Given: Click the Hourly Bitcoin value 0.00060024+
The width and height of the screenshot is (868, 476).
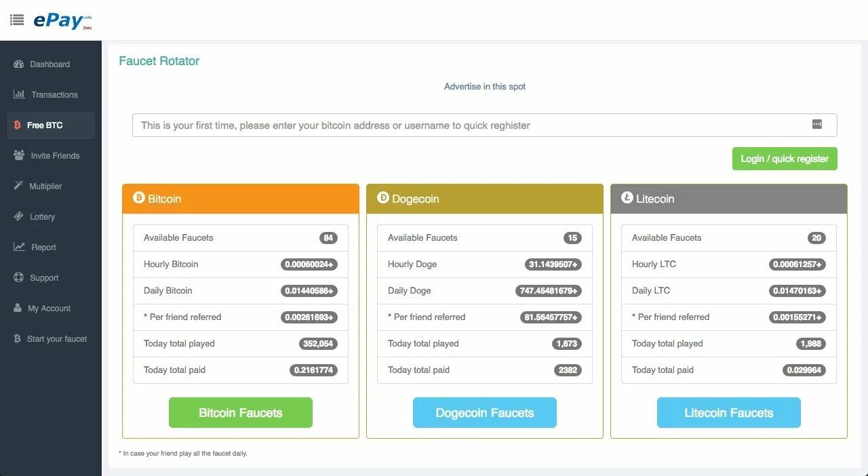Looking at the screenshot, I should (309, 264).
